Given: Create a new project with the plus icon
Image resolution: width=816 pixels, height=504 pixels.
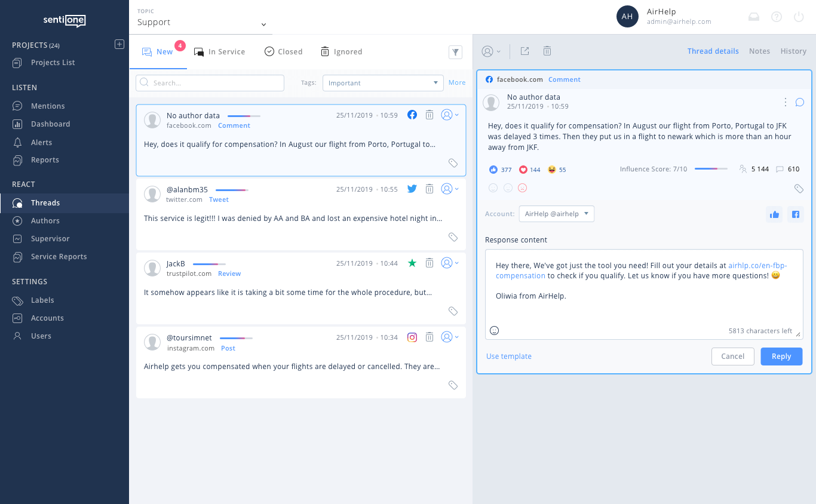Looking at the screenshot, I should click(x=119, y=44).
